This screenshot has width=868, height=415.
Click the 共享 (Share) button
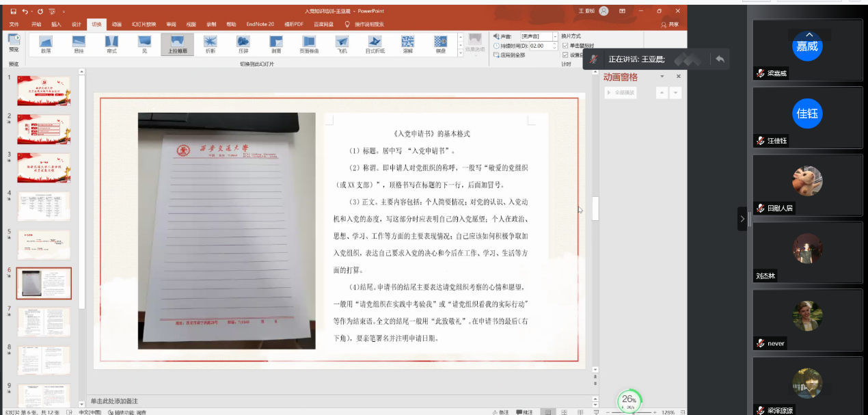[670, 24]
